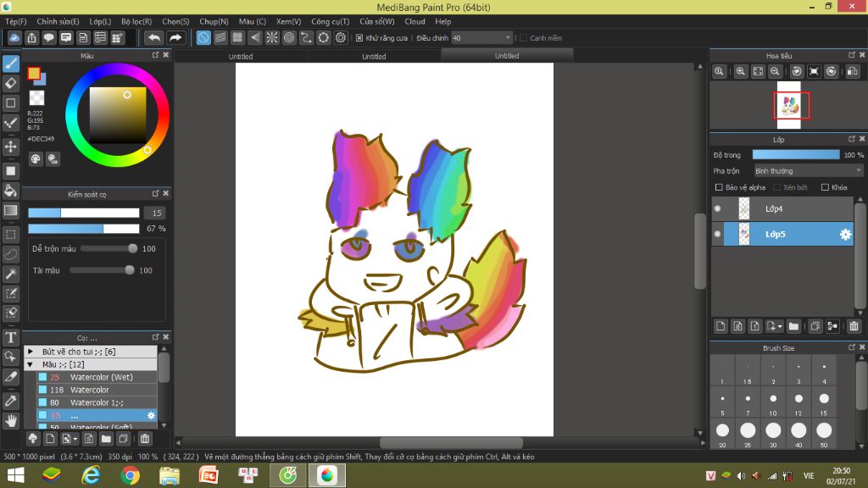Select the Move tool

10,147
